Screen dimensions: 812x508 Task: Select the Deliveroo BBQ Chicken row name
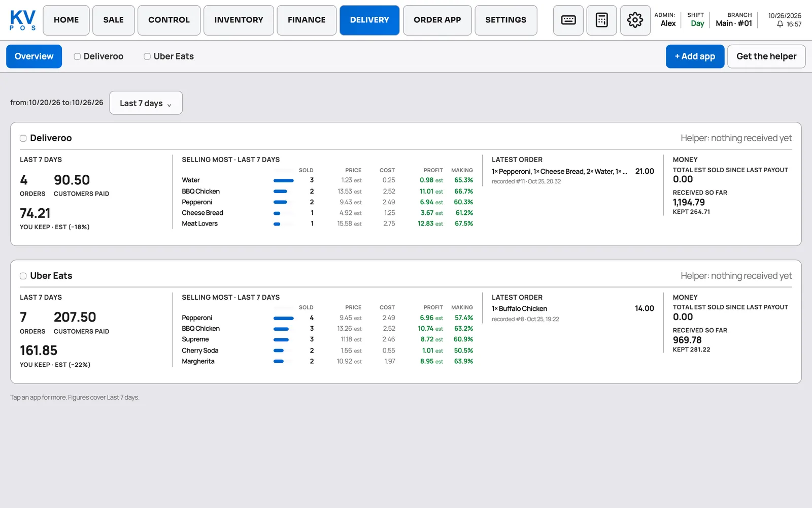pyautogui.click(x=201, y=192)
